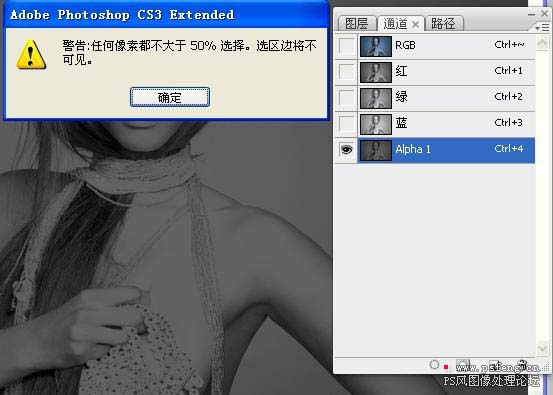Click the Alpha 1 channel thumbnail
The width and height of the screenshot is (553, 395).
point(376,150)
